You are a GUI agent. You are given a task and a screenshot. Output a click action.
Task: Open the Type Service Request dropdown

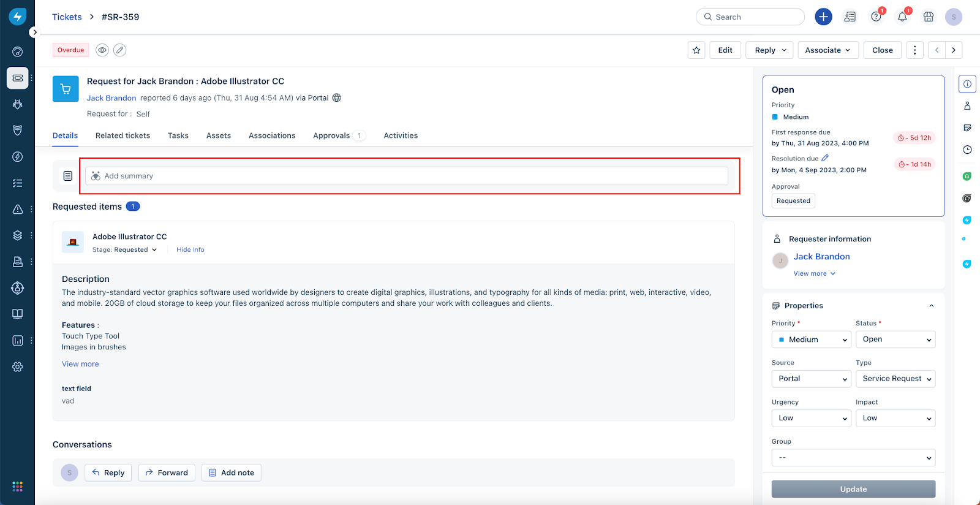coord(895,379)
